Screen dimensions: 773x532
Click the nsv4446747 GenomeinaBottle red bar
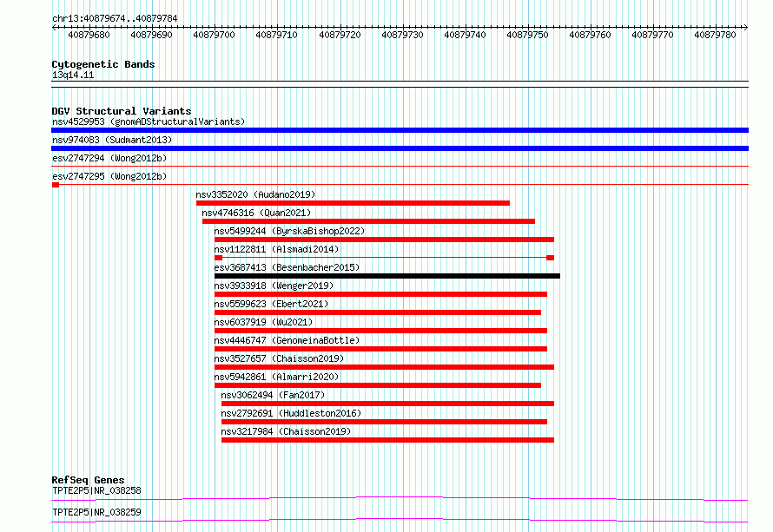point(381,349)
